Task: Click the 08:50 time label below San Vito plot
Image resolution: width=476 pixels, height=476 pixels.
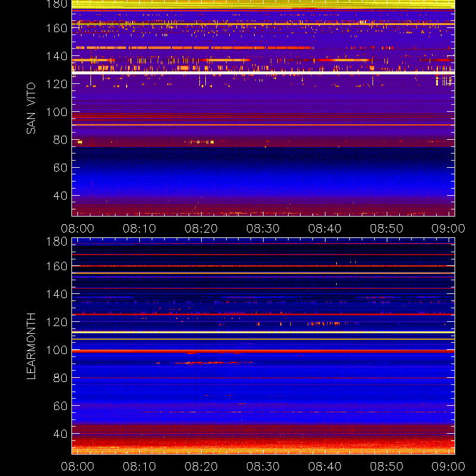Action: [x=387, y=228]
